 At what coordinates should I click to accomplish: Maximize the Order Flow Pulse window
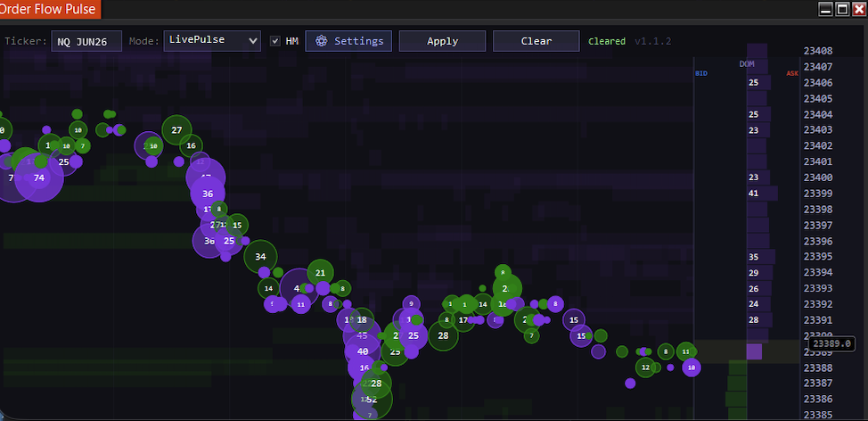point(842,9)
